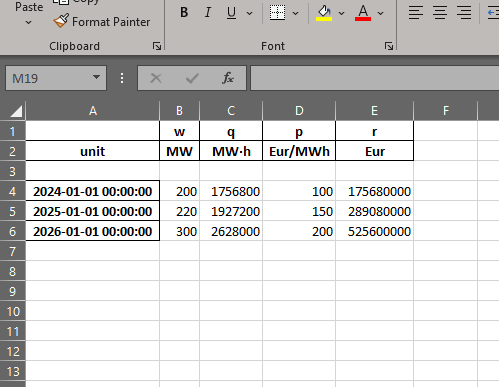
Task: Apply cell borders icon
Action: tap(277, 13)
